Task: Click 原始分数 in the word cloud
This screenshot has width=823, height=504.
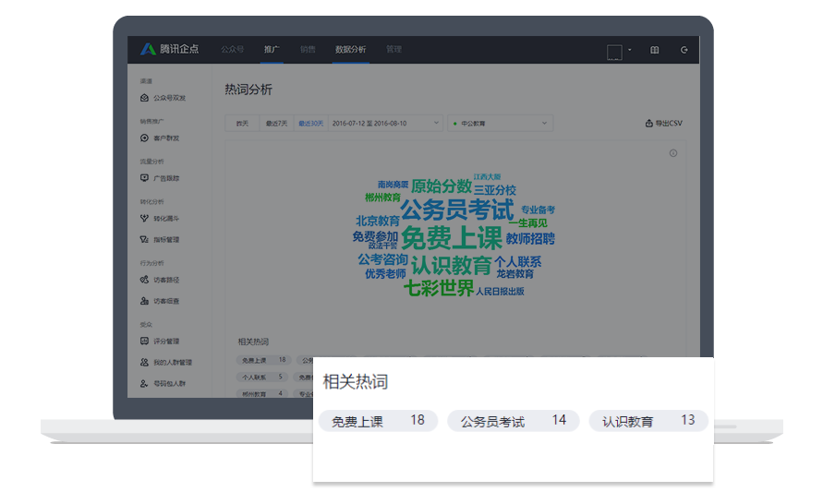Action: pos(442,186)
